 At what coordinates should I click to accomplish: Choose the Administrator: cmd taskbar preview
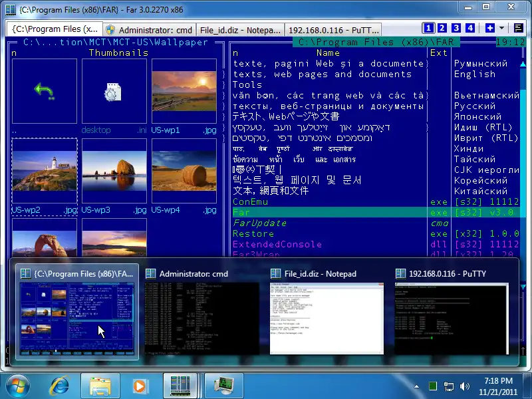tap(202, 311)
